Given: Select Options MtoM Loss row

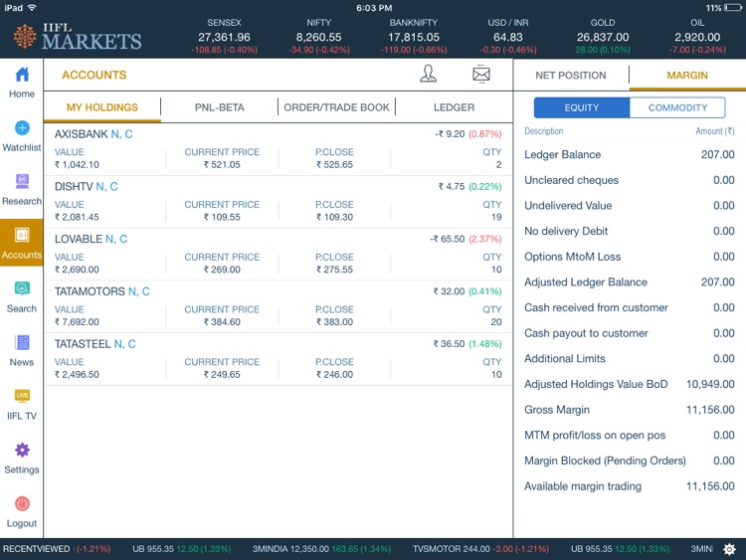Looking at the screenshot, I should pos(630,257).
